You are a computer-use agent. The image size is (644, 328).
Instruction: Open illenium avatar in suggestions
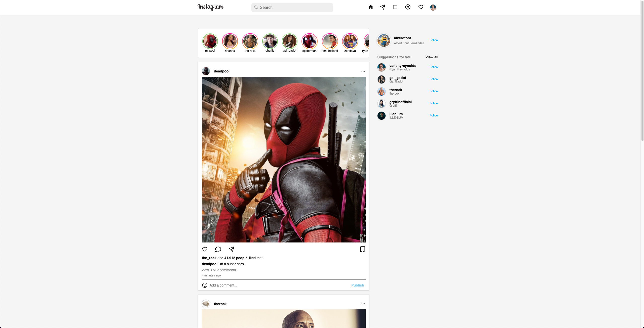381,116
